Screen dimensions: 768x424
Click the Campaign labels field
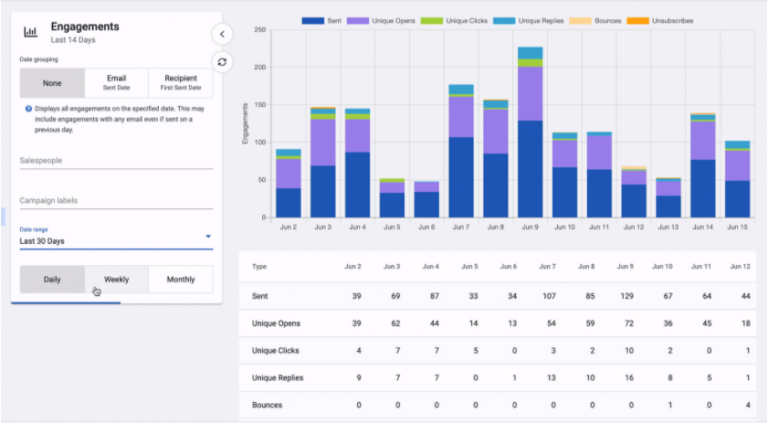(x=116, y=200)
